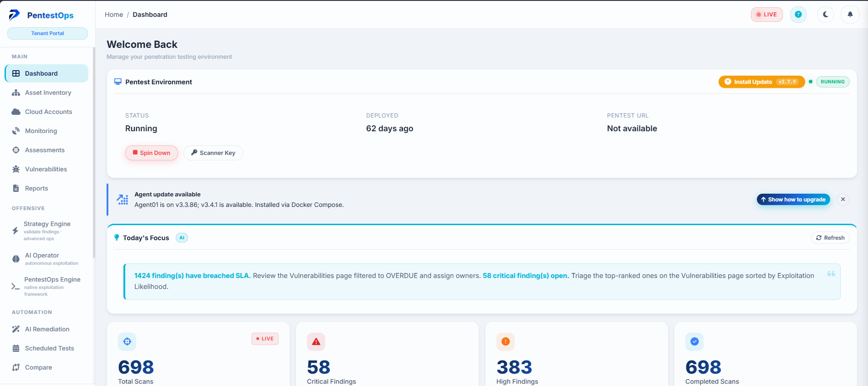Spin Down the pentest environment
Viewport: 868px width, 386px height.
pyautogui.click(x=152, y=153)
